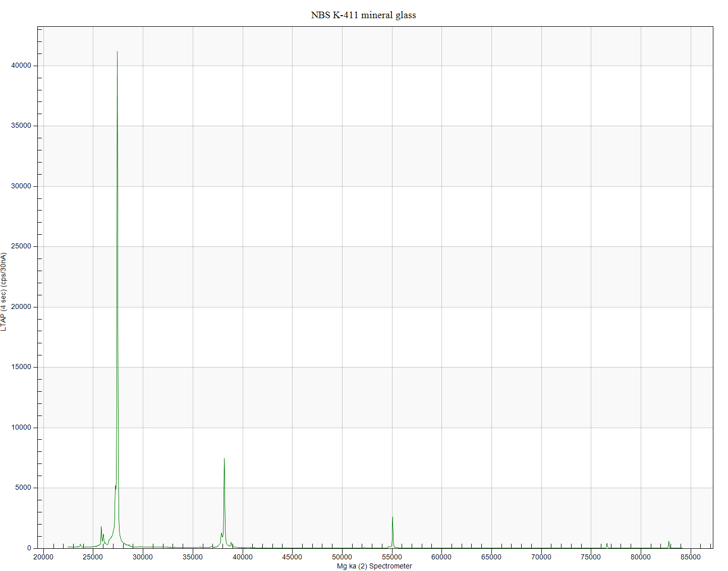
Task: Select the minor peak just right of 25000
Action: point(101,528)
